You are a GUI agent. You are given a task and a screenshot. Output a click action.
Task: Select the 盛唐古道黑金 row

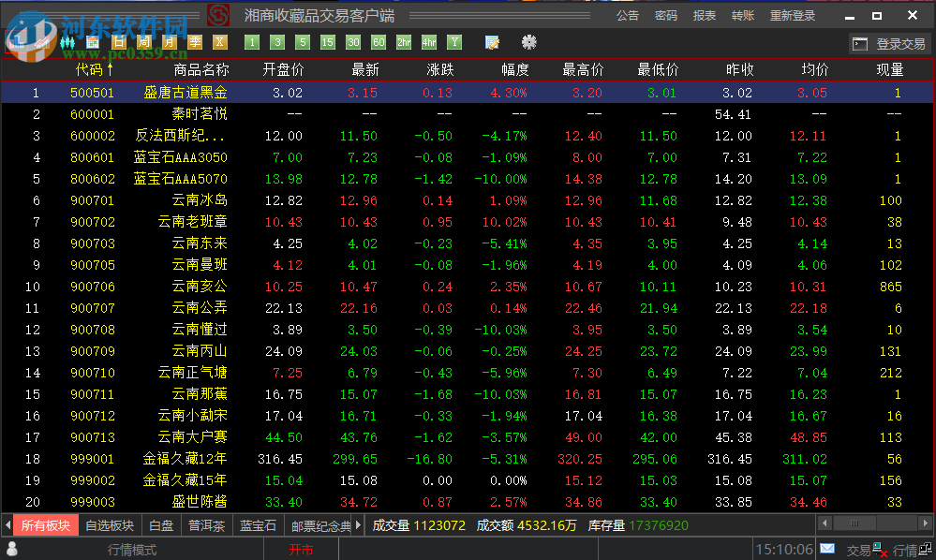click(x=468, y=93)
